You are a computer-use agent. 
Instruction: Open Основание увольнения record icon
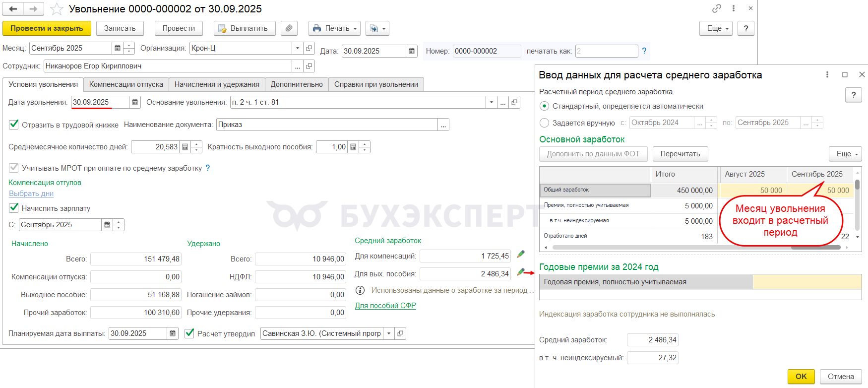pos(514,102)
